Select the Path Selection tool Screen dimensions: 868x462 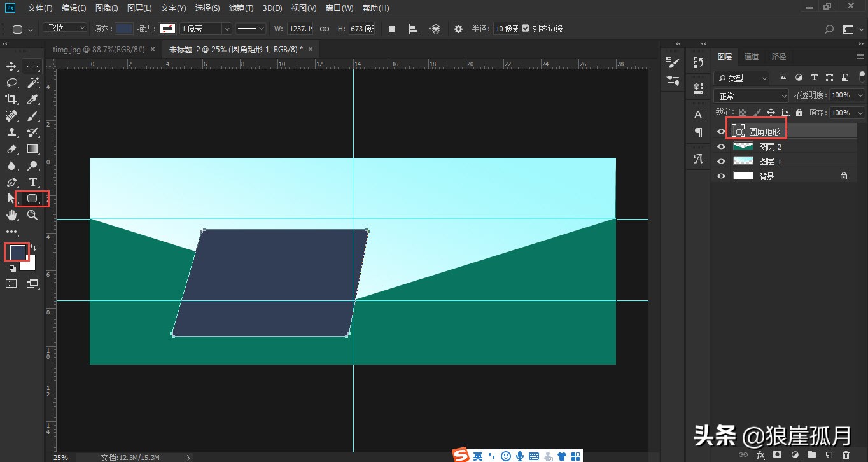[x=11, y=199]
